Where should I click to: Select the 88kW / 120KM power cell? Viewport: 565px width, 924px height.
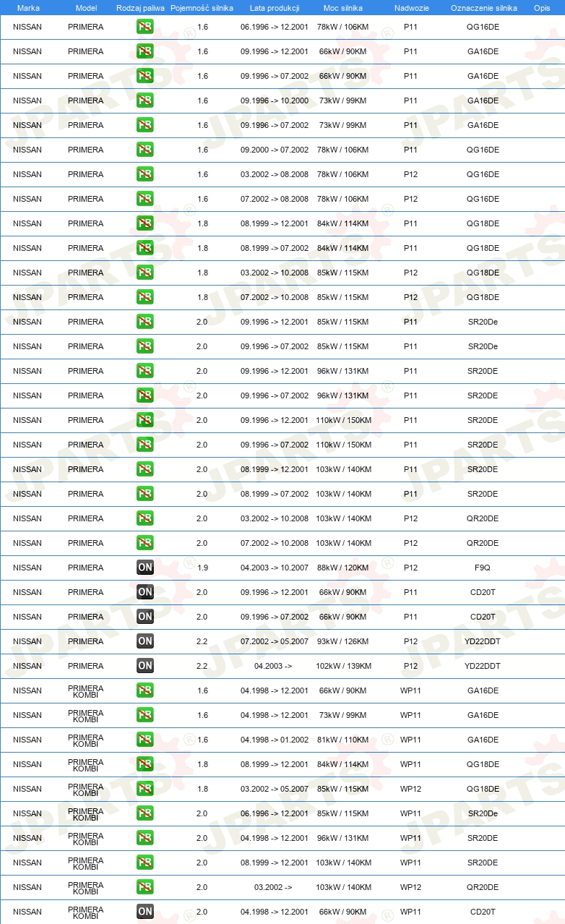tap(343, 568)
